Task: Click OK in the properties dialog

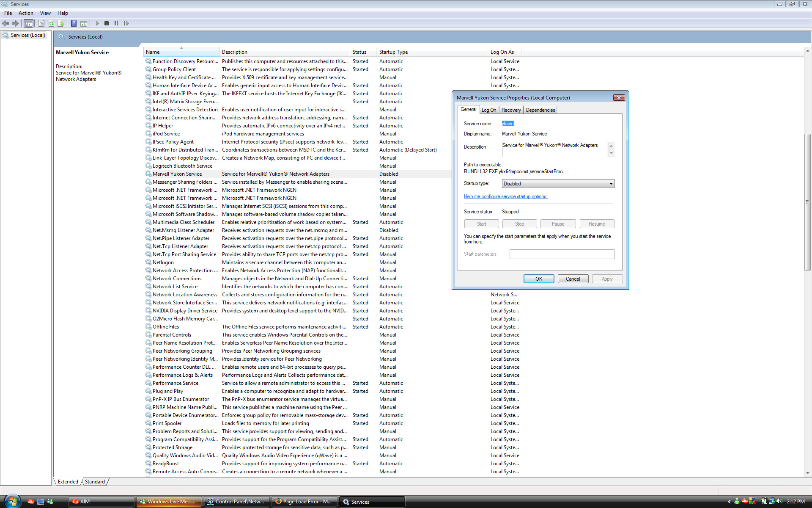Action: coord(539,279)
